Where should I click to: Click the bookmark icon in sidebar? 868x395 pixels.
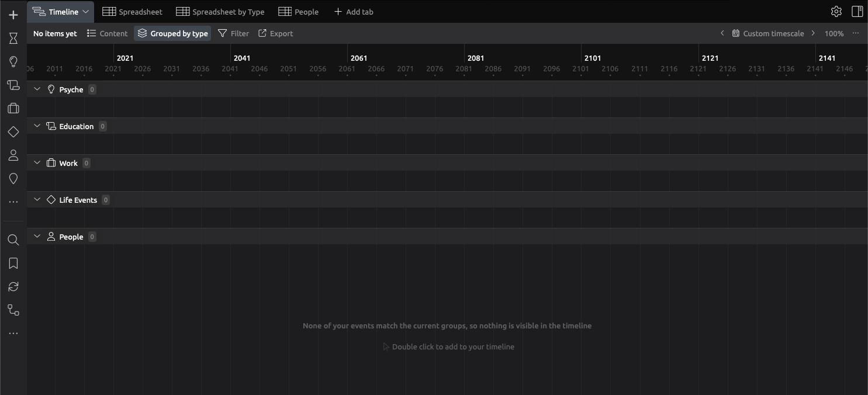tap(13, 264)
